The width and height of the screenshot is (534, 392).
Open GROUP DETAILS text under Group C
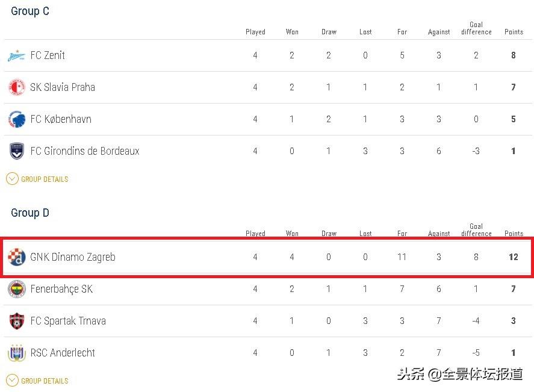45,179
